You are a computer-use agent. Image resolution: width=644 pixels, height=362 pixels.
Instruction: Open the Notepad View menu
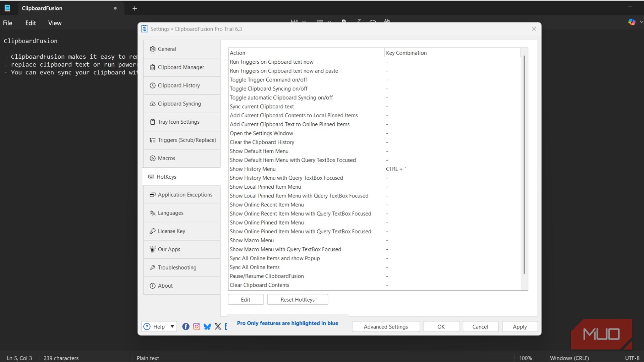point(55,23)
